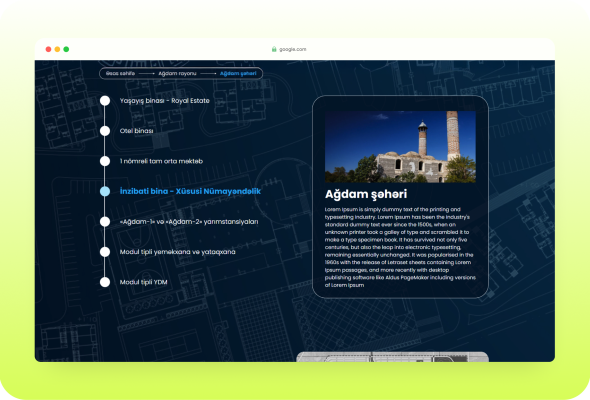Screen dimensions: 590x400
Task: Click the highlighted blue İnzibati bina dot
Action: 105,191
